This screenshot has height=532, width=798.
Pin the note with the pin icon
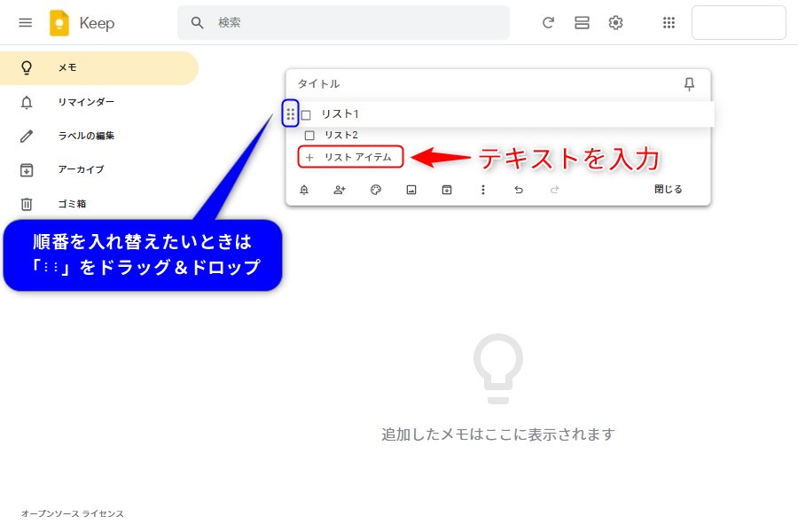[689, 84]
